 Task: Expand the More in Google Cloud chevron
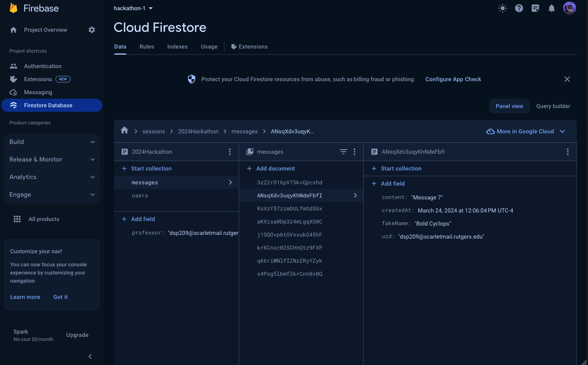[562, 131]
